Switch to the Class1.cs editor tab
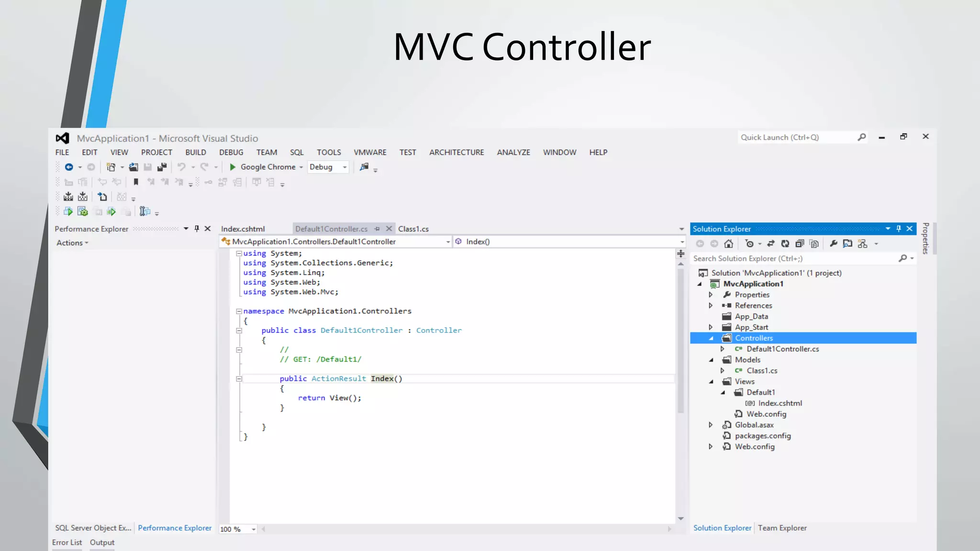 tap(413, 229)
